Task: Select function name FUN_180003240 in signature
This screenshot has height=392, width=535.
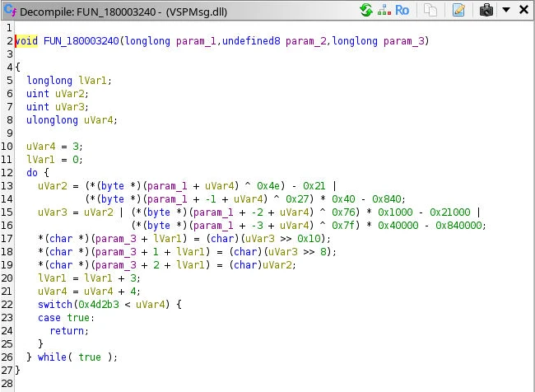Action: click(81, 41)
